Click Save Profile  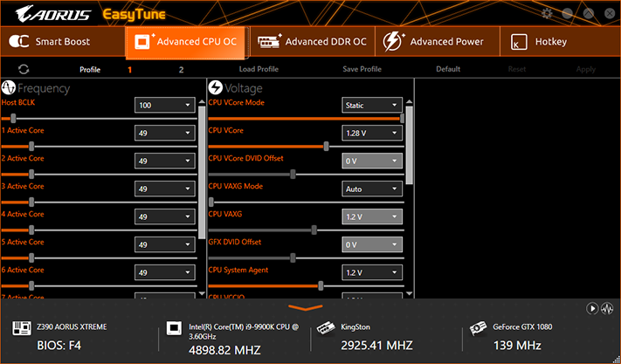pyautogui.click(x=362, y=69)
